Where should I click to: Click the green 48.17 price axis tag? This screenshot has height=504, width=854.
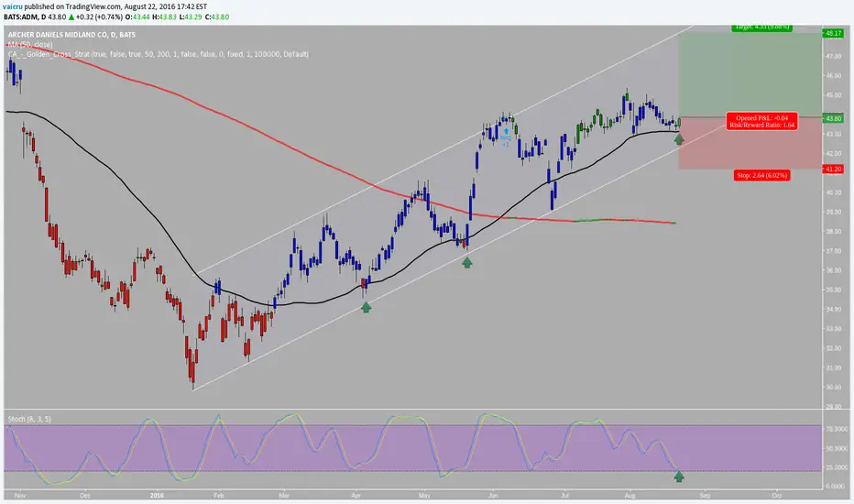(833, 33)
